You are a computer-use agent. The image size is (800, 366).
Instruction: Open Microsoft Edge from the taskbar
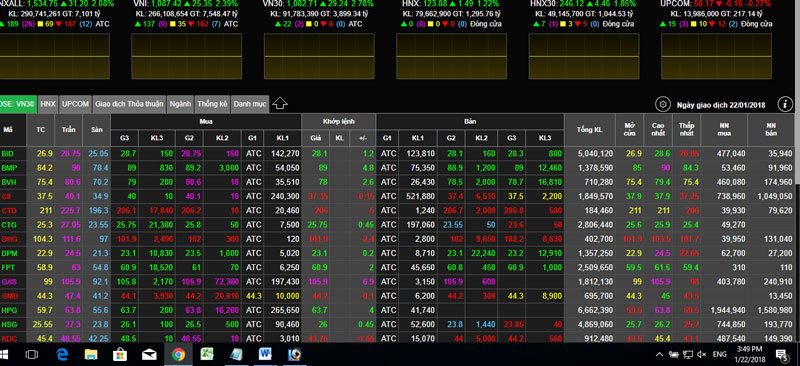coord(63,355)
